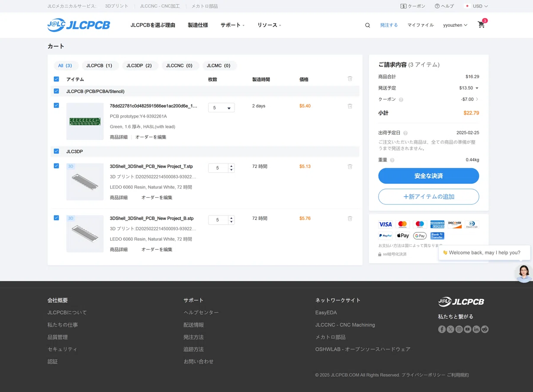Click quantity field of New Project_T.stp
533x392 pixels.
point(218,168)
